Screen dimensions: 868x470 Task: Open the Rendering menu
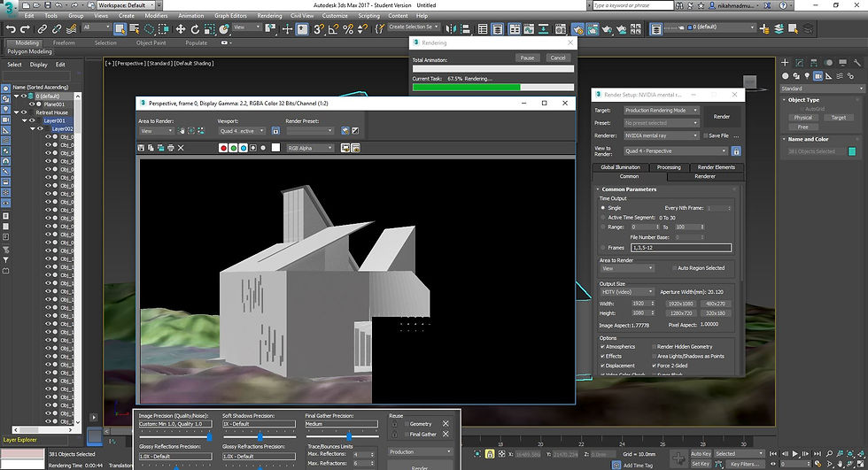click(269, 15)
